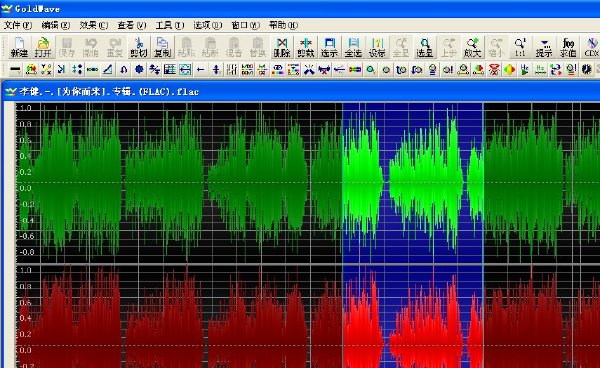Click the boxed double-arrow effect icon
Image resolution: width=600 pixels, height=368 pixels.
(185, 70)
